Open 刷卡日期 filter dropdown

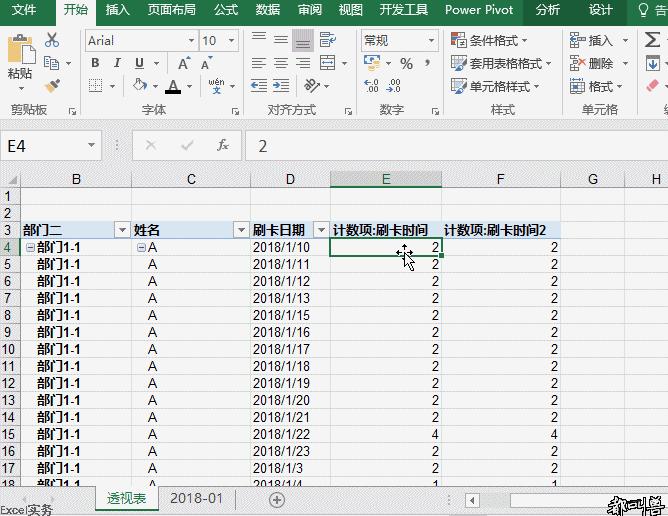321,230
